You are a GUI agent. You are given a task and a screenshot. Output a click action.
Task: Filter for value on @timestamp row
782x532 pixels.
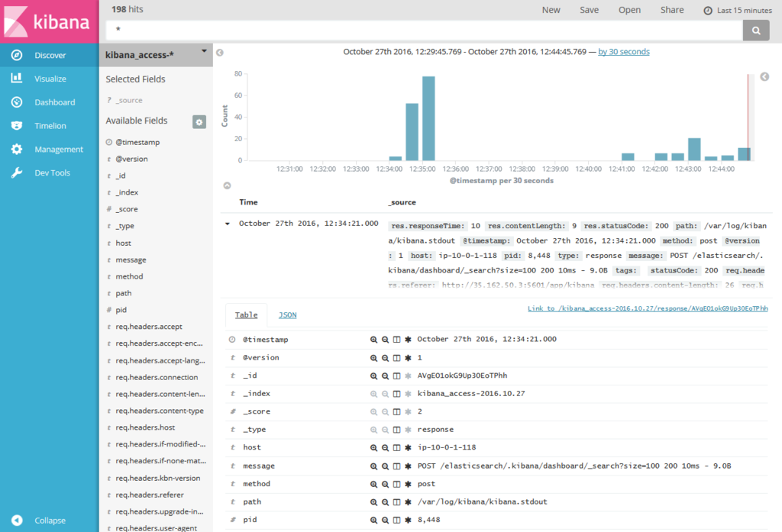point(373,340)
